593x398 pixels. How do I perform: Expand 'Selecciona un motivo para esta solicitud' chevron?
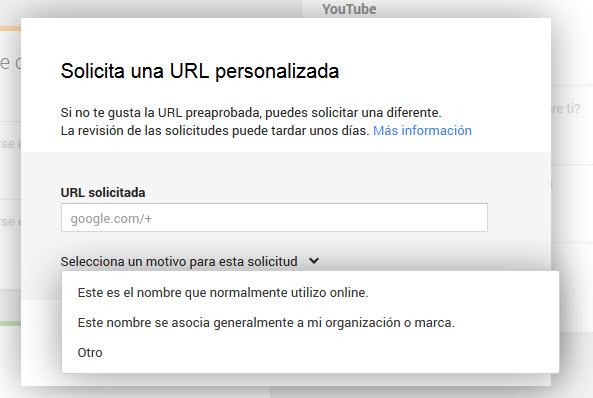tap(314, 261)
